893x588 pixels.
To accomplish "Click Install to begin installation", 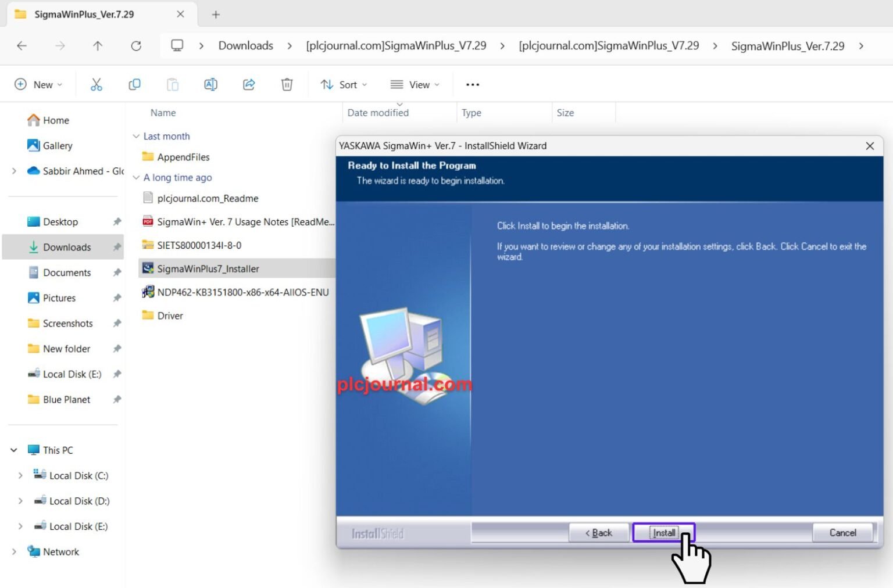I will click(x=663, y=532).
